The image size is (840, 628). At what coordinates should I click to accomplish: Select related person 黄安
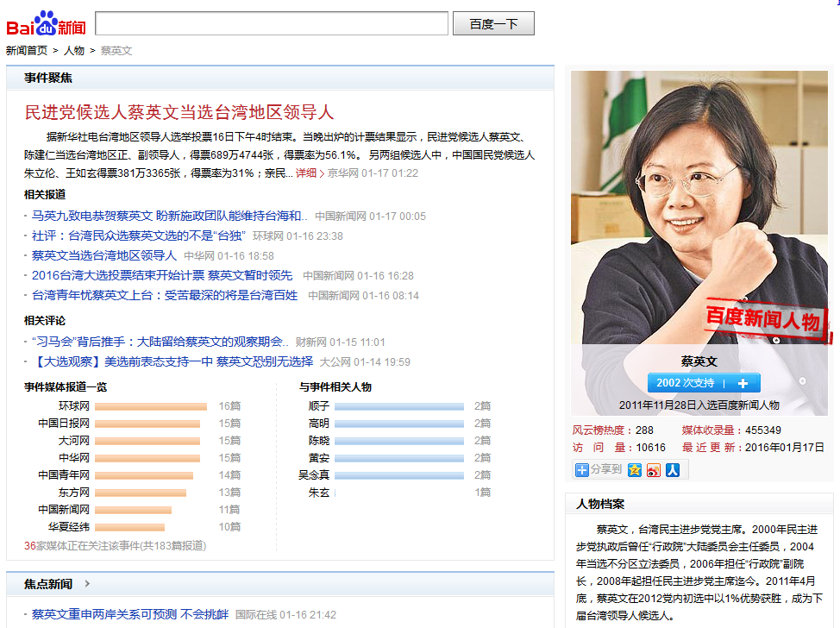coord(319,457)
